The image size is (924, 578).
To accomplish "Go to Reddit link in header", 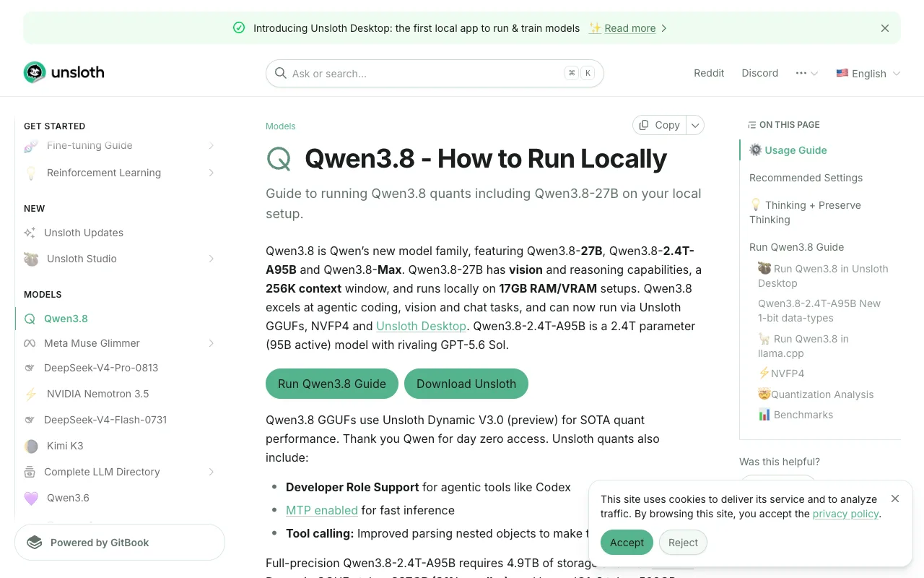I will click(709, 73).
